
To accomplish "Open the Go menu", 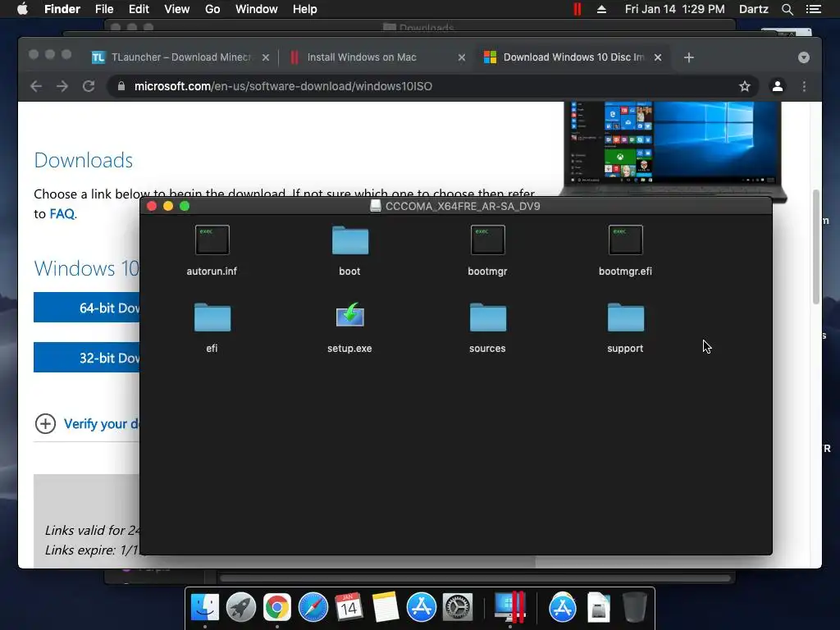I will [212, 9].
